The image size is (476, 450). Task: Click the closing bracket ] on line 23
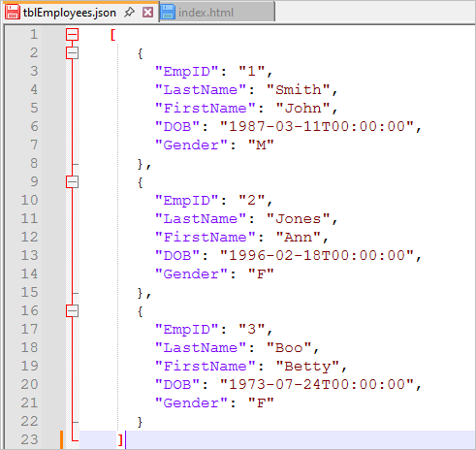click(x=120, y=440)
